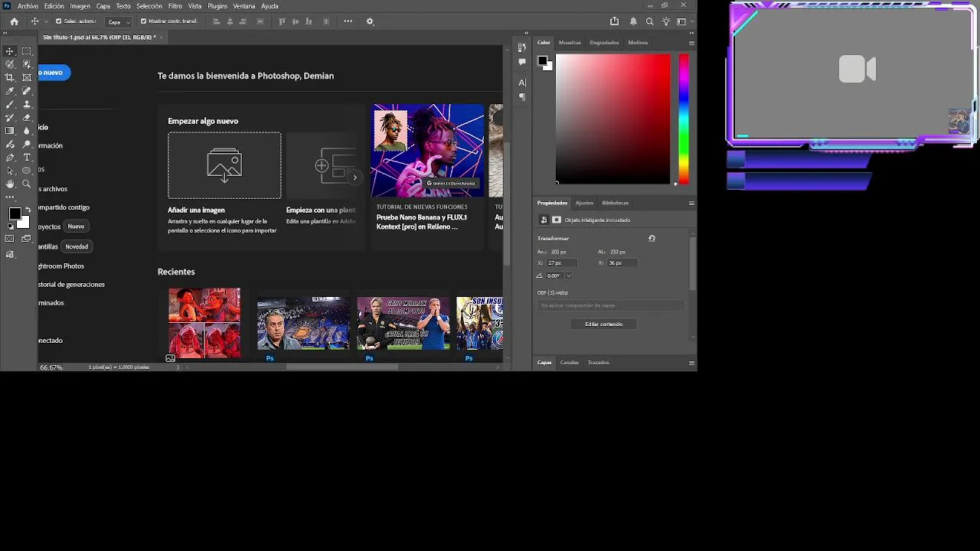Open the rotation angle dropdown
The width and height of the screenshot is (980, 551).
pos(569,275)
